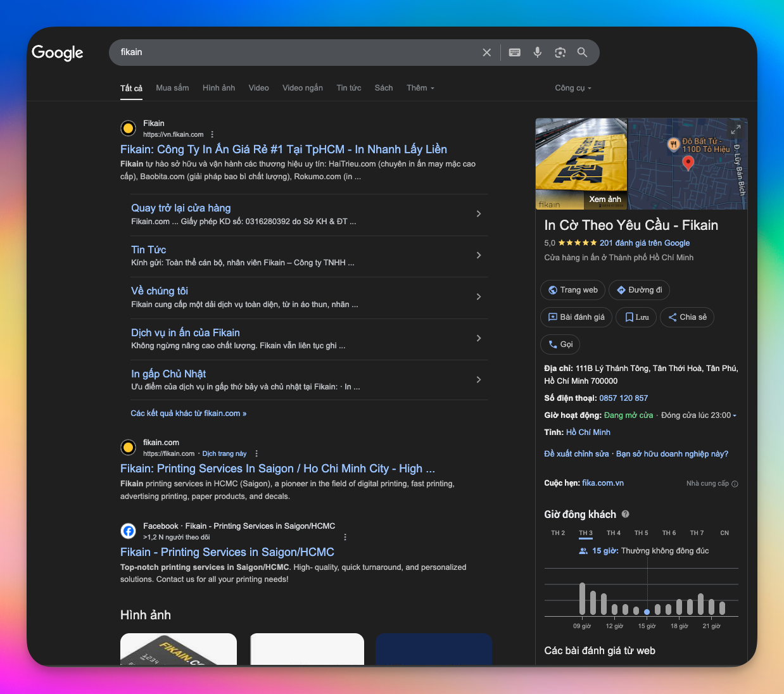The width and height of the screenshot is (784, 694).
Task: Open Google Lens image search
Action: tap(560, 53)
